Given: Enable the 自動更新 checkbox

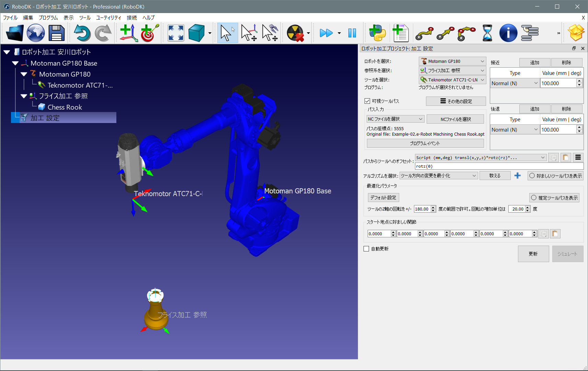Looking at the screenshot, I should (x=366, y=249).
